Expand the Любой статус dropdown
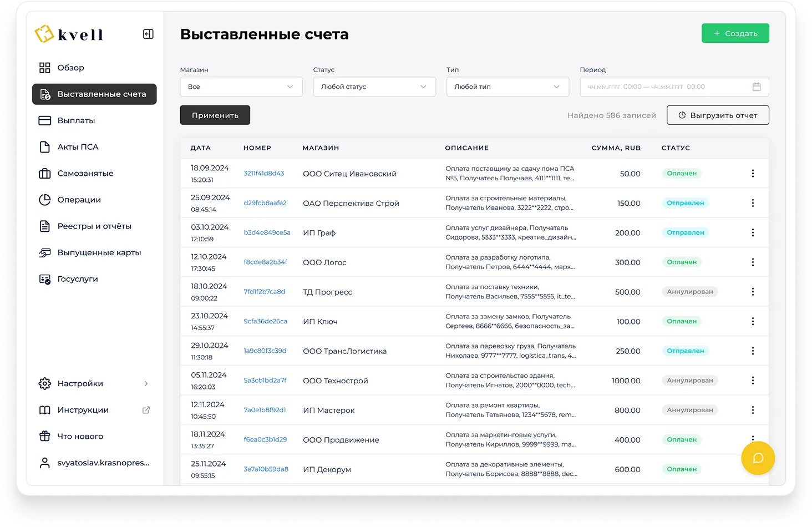This screenshot has height=527, width=812. click(374, 87)
